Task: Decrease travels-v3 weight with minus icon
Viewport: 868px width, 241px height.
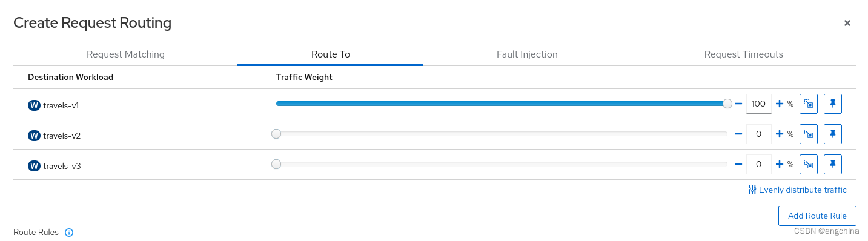Action: [x=738, y=164]
